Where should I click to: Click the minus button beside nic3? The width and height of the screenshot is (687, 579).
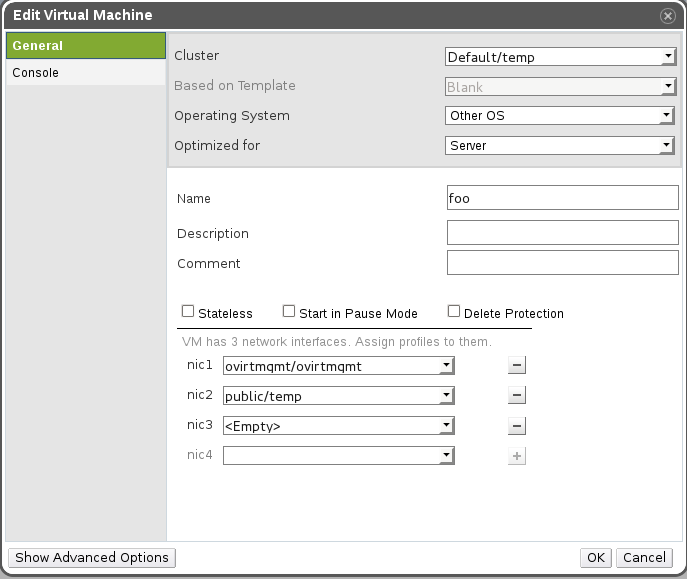coord(517,426)
